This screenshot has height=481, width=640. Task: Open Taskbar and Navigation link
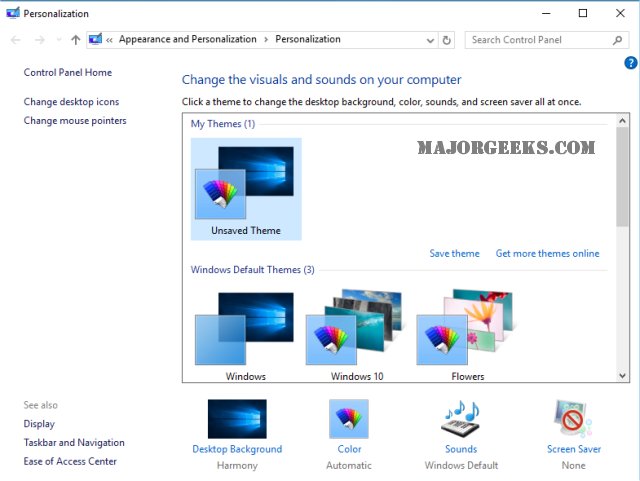point(74,443)
